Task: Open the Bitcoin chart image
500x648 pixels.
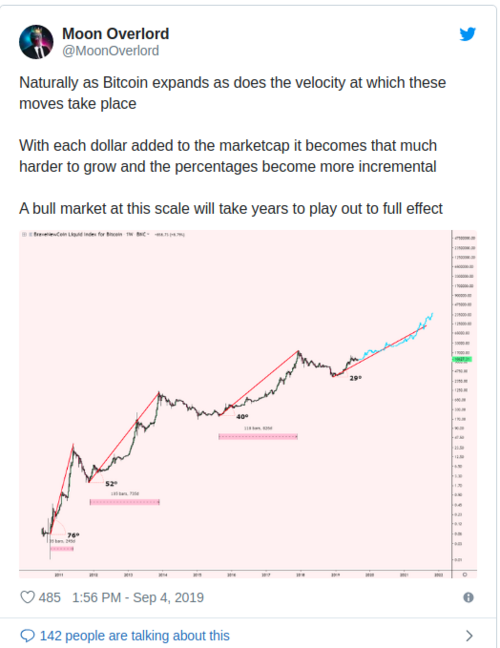Action: point(248,404)
